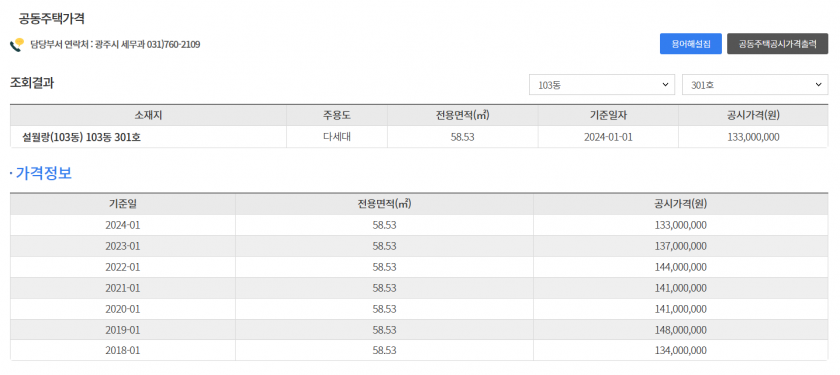Open the 301호 unit dropdown
This screenshot has width=840, height=375.
pos(755,85)
